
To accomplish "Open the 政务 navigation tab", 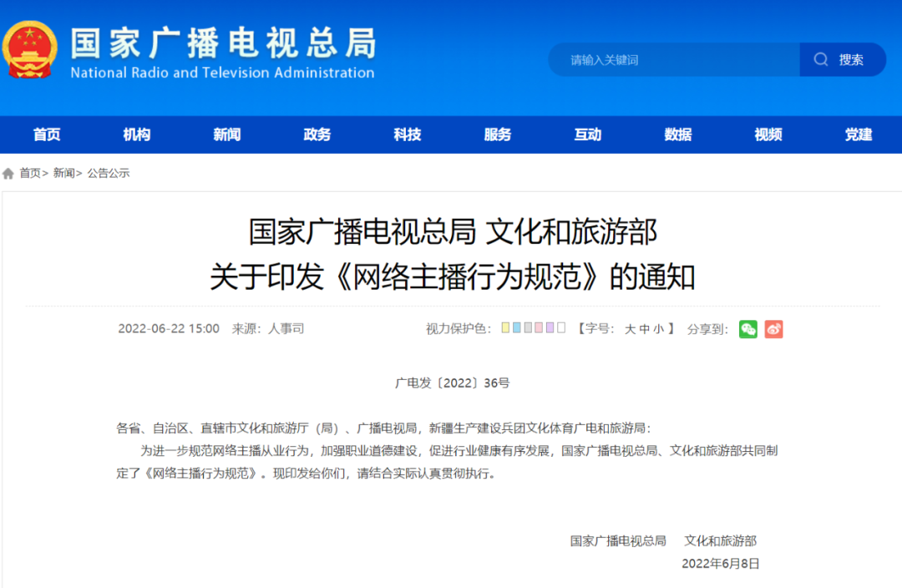I will [317, 134].
